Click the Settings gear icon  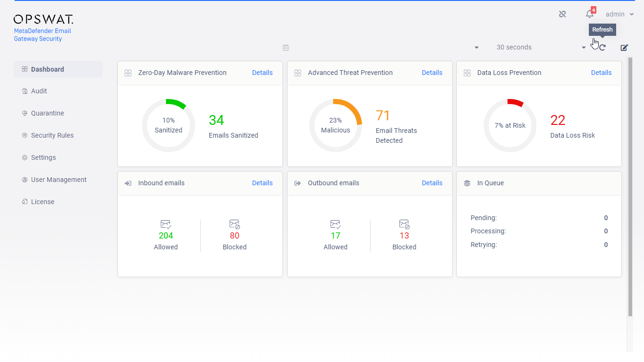pos(25,157)
